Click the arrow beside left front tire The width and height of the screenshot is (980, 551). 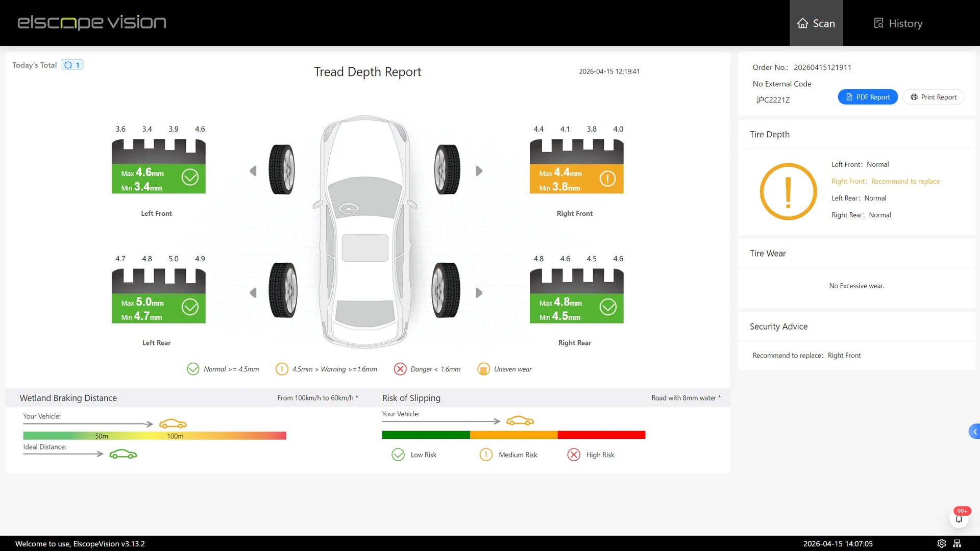point(253,171)
